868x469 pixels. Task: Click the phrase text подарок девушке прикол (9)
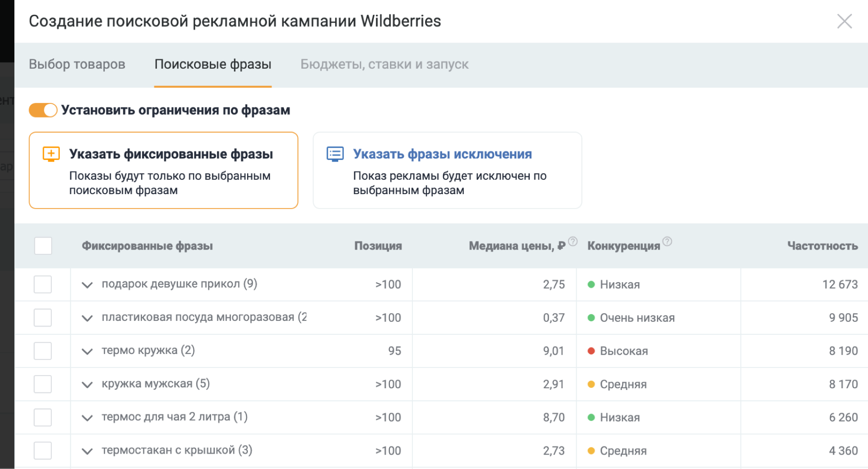point(179,284)
